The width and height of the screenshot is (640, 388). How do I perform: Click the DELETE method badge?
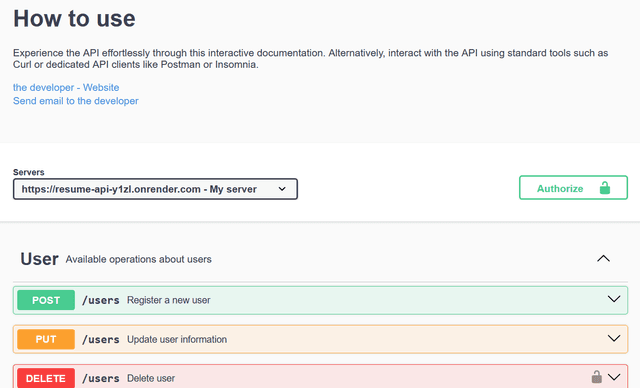point(46,378)
